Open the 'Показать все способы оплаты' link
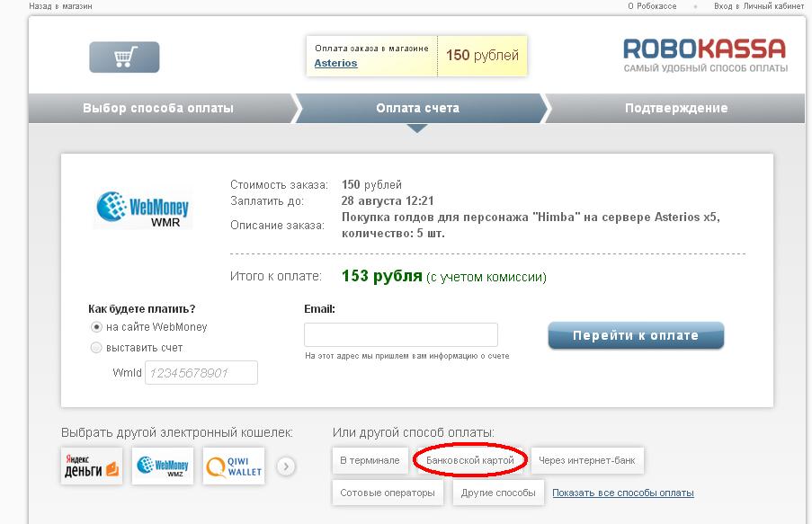812x524 pixels. (623, 493)
